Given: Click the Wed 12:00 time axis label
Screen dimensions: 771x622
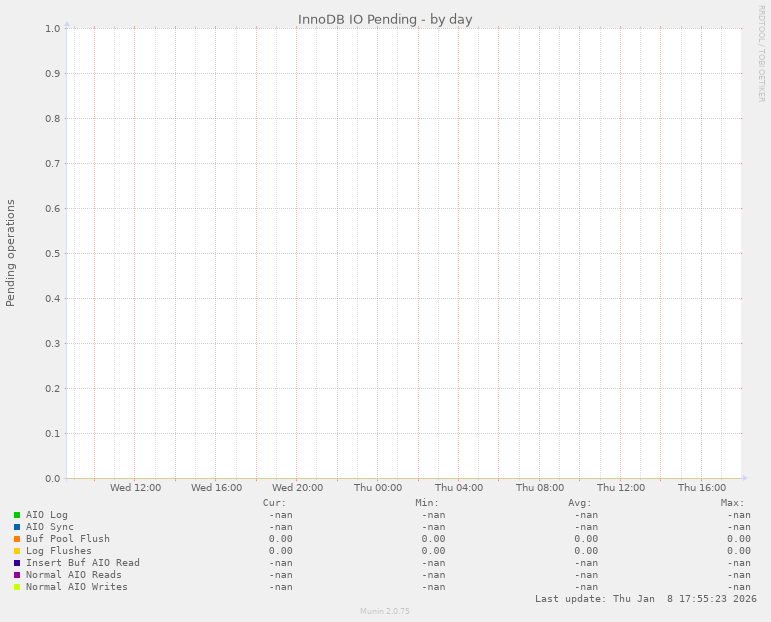Looking at the screenshot, I should pyautogui.click(x=135, y=488).
